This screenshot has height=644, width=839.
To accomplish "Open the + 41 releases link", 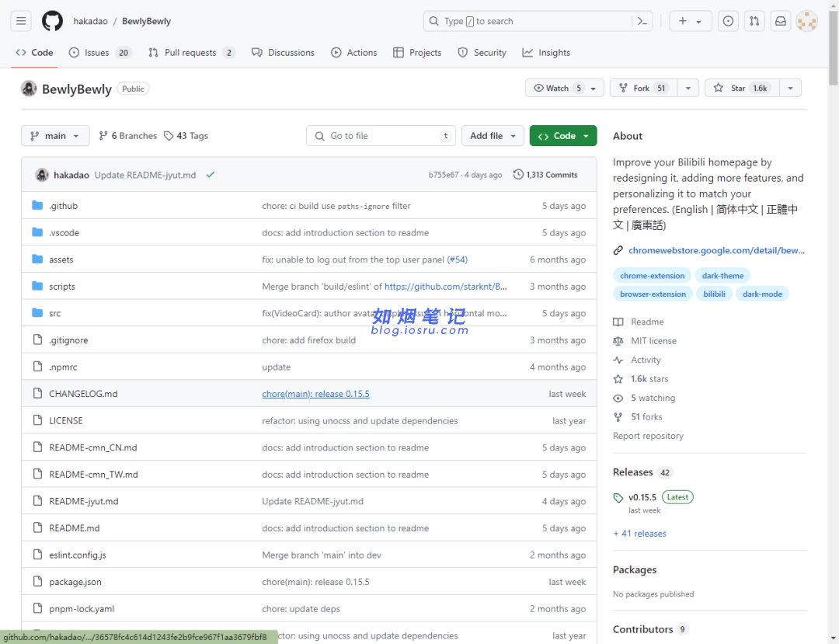I will pos(639,533).
